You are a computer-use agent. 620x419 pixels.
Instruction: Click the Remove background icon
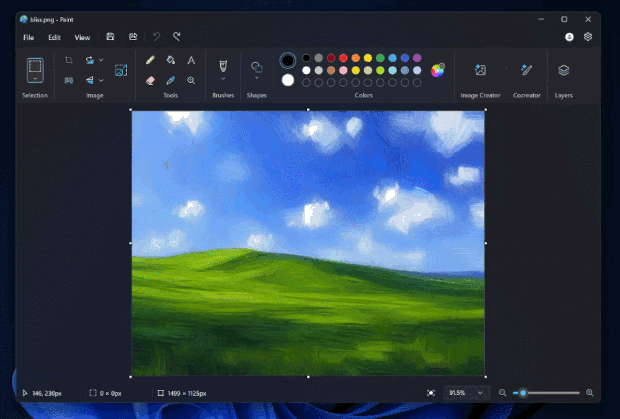point(69,80)
